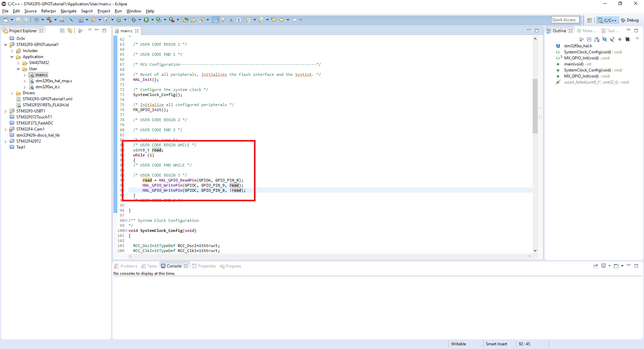Click the Back navigation arrow in toolbar

click(282, 20)
